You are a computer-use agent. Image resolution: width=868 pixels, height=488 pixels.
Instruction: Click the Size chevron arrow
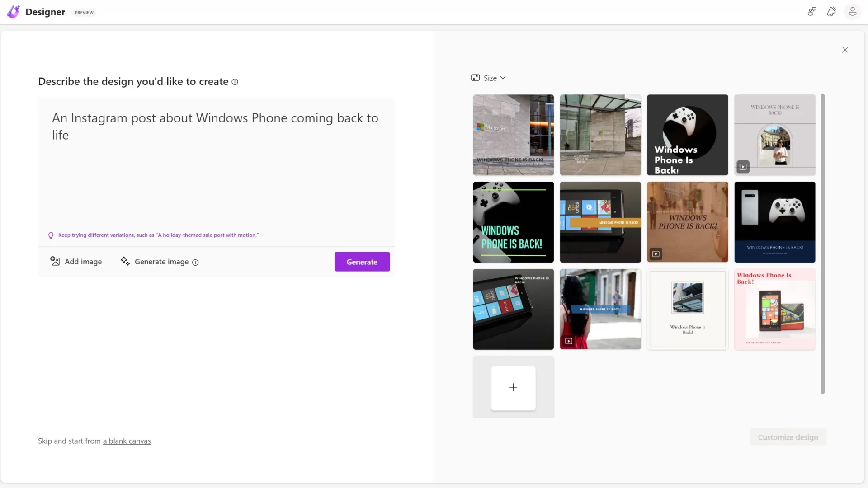tap(503, 78)
